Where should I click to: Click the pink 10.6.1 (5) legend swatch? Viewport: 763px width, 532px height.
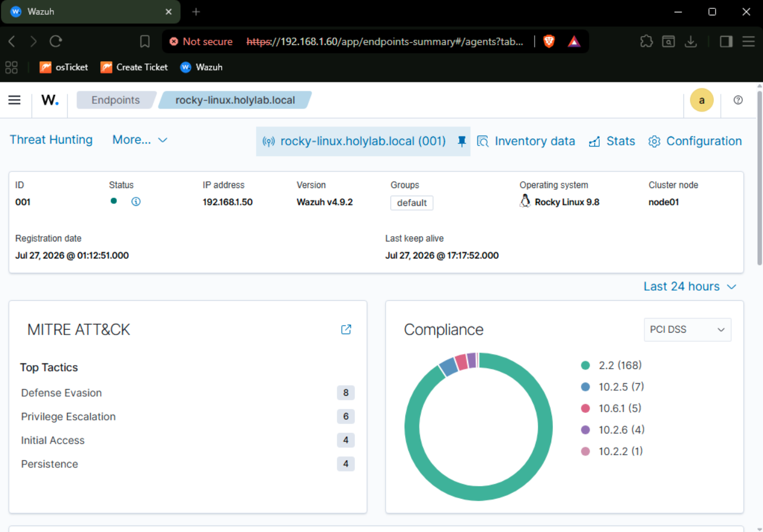[586, 408]
